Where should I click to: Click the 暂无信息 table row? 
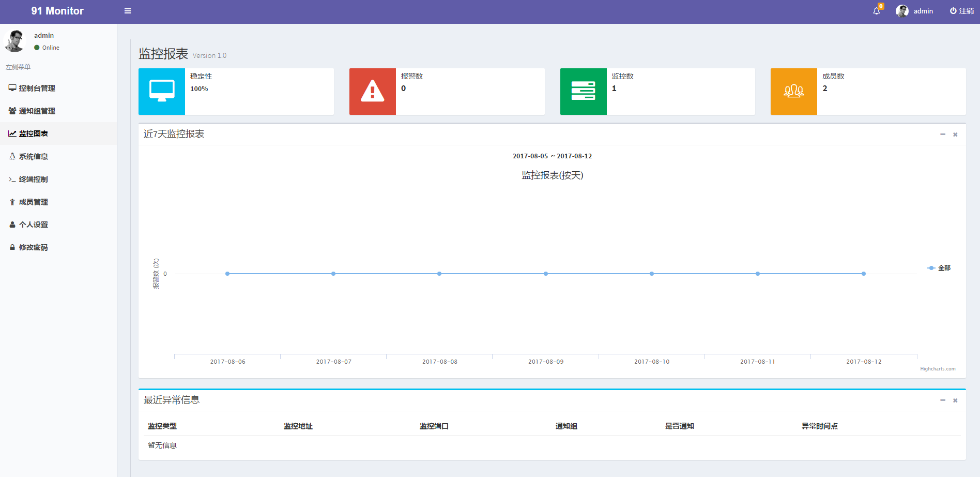552,445
